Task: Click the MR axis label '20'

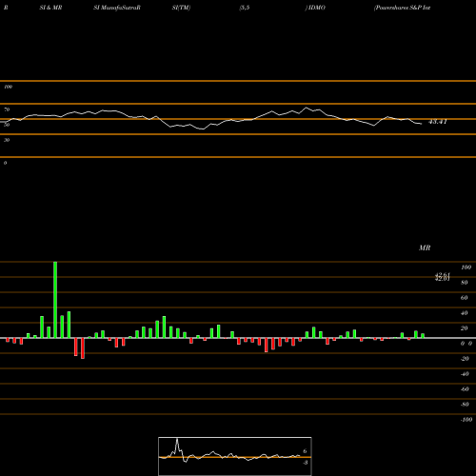Action: coord(465,328)
